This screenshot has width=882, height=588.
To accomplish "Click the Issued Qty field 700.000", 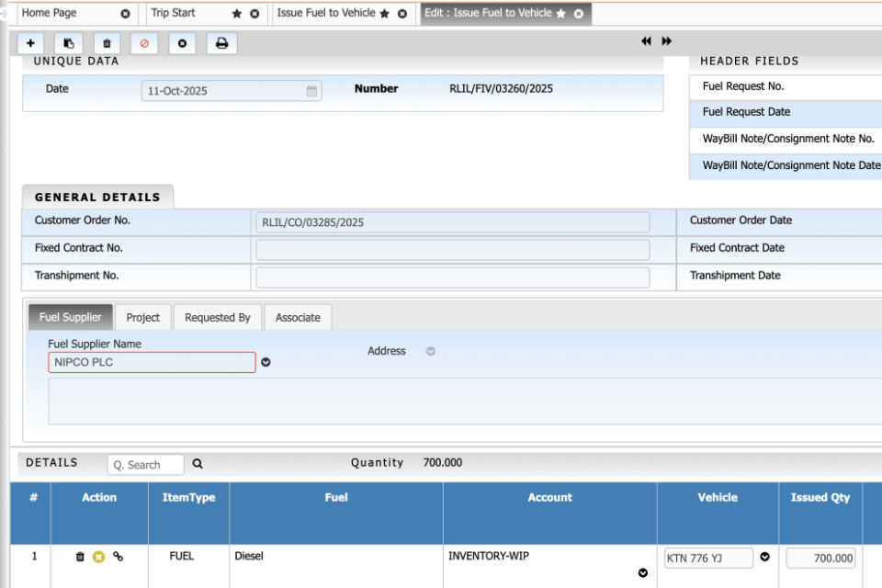I will (x=820, y=559).
